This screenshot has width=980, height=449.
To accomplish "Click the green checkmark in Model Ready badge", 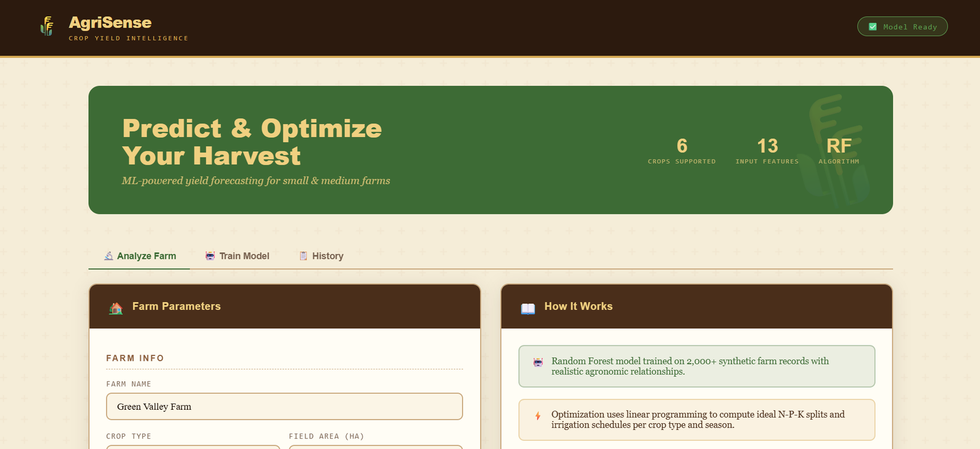I will 873,27.
